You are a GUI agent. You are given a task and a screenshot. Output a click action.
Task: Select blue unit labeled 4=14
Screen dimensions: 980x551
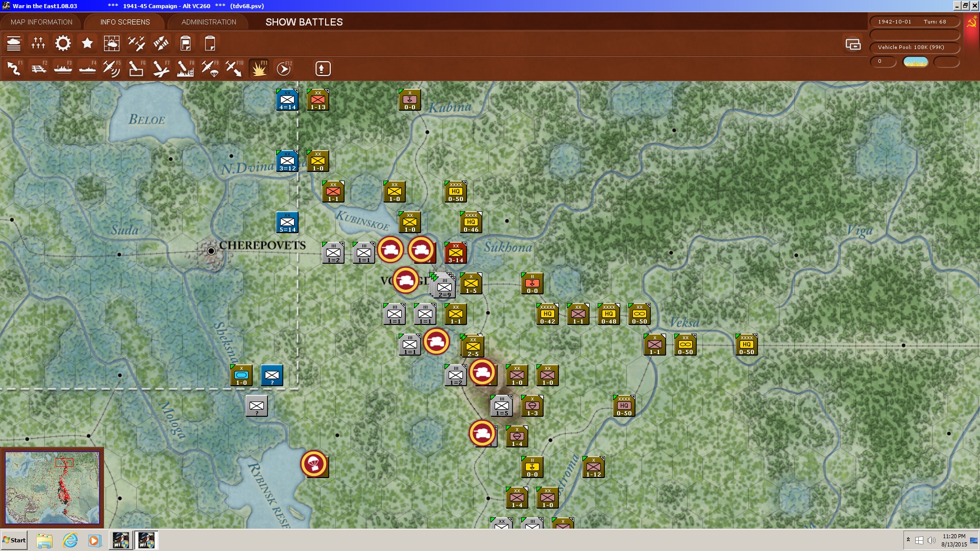tap(287, 100)
